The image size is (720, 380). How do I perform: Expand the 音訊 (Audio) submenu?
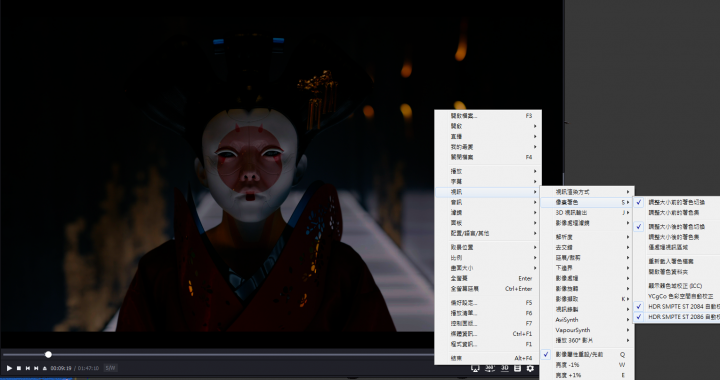(x=488, y=202)
